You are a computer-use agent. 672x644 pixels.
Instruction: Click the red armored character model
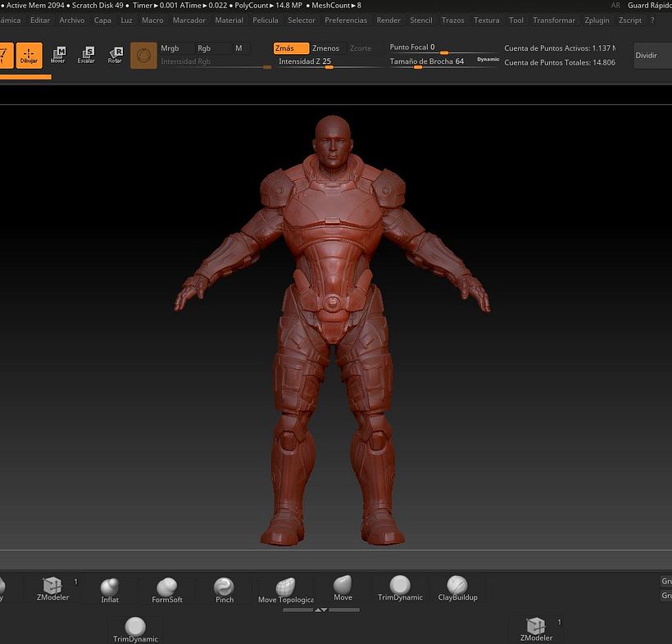(332, 330)
